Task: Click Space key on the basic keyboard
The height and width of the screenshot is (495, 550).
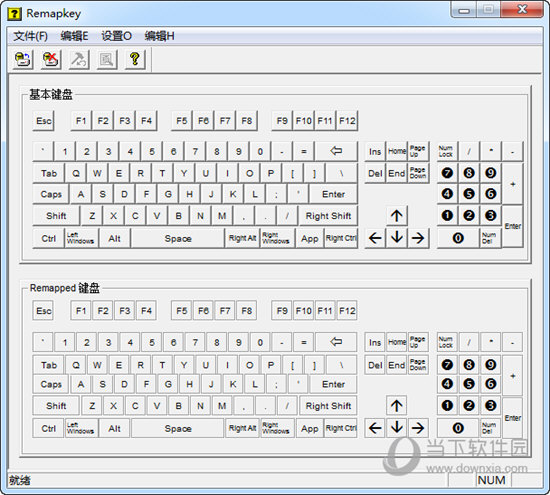Action: click(178, 238)
